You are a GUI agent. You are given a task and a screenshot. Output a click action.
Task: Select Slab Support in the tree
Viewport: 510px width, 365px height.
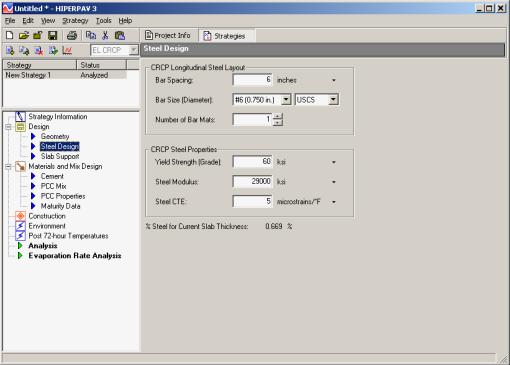[x=60, y=156]
